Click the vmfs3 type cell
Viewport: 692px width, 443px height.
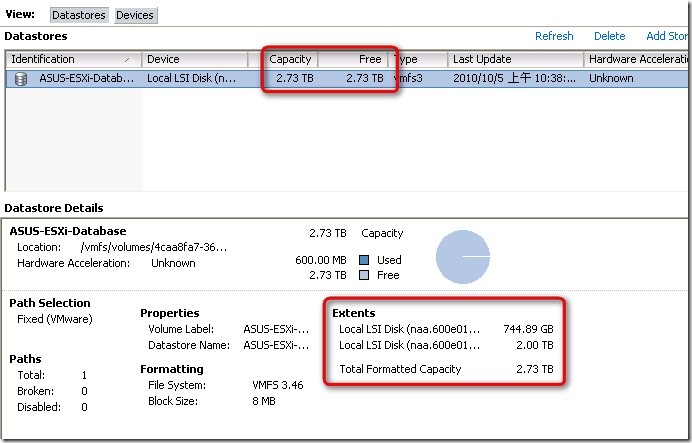coord(408,79)
